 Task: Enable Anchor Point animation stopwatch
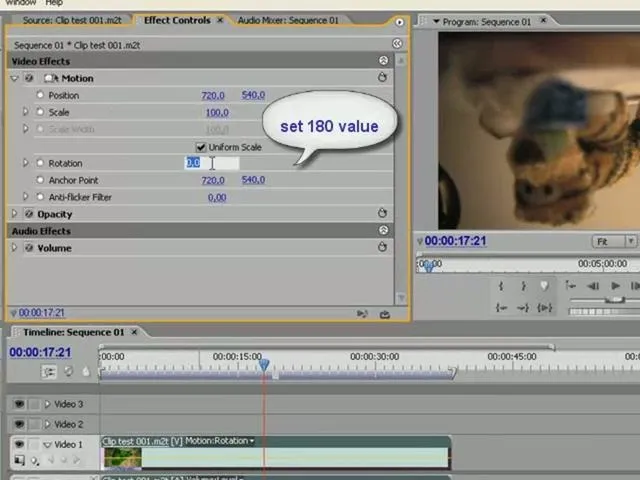click(x=40, y=180)
